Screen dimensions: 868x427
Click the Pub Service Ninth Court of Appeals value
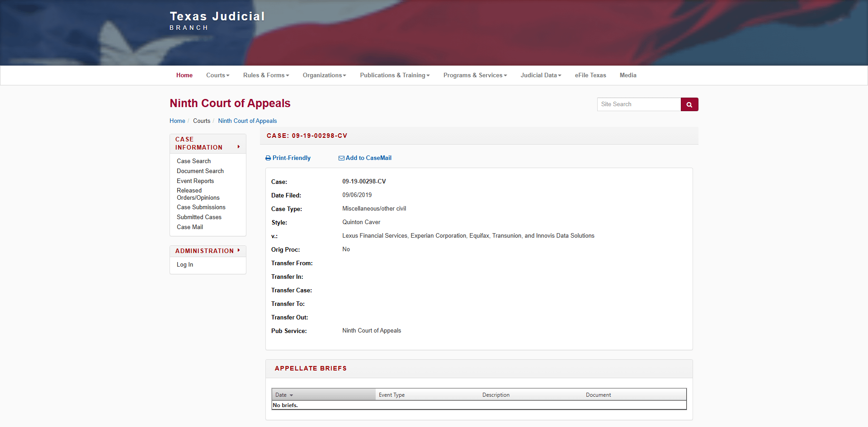pos(372,331)
